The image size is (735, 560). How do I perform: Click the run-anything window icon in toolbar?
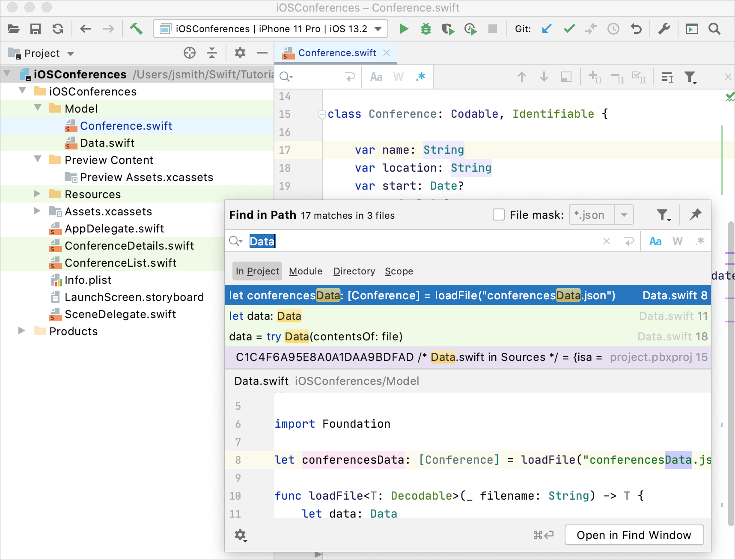(692, 29)
